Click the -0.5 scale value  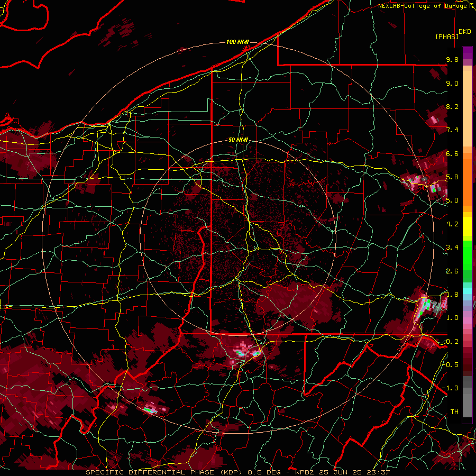(451, 365)
